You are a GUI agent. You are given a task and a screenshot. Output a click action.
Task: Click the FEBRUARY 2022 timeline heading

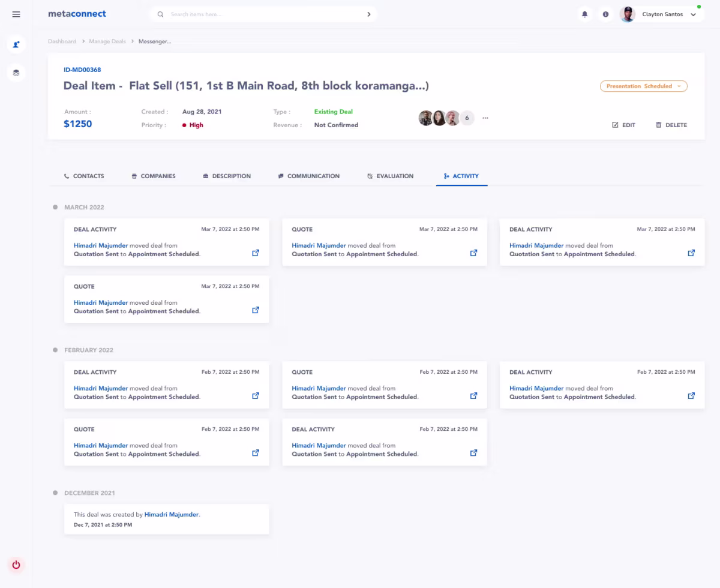(89, 350)
